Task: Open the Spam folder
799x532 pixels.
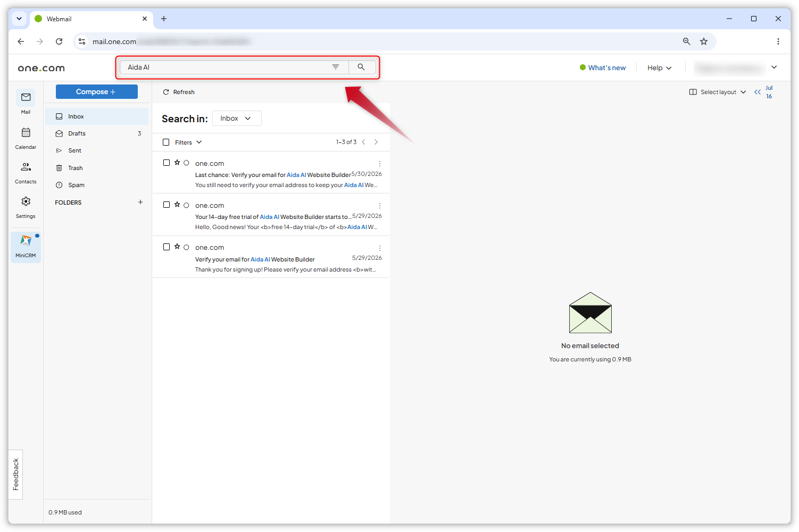Action: pos(97,185)
